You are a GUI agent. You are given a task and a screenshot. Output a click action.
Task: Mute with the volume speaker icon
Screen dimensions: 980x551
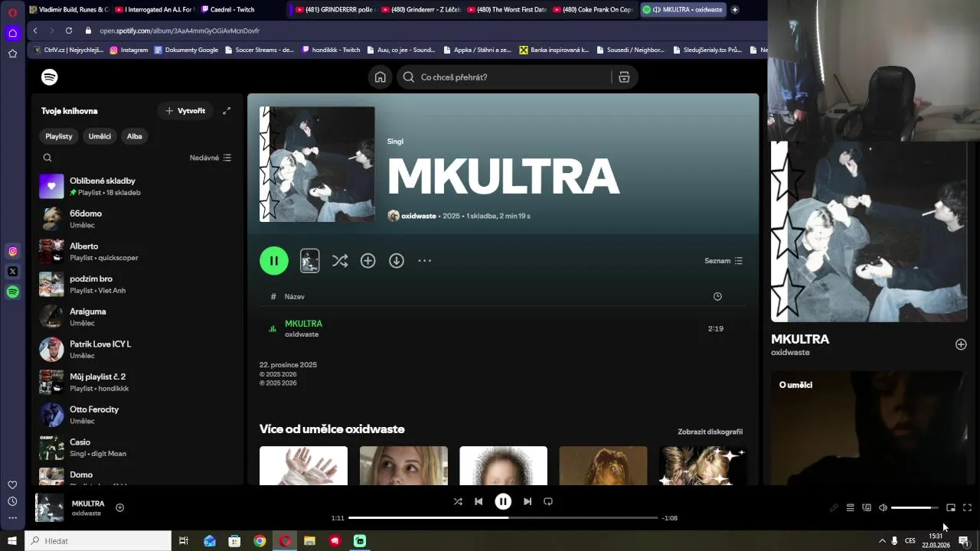pos(883,507)
